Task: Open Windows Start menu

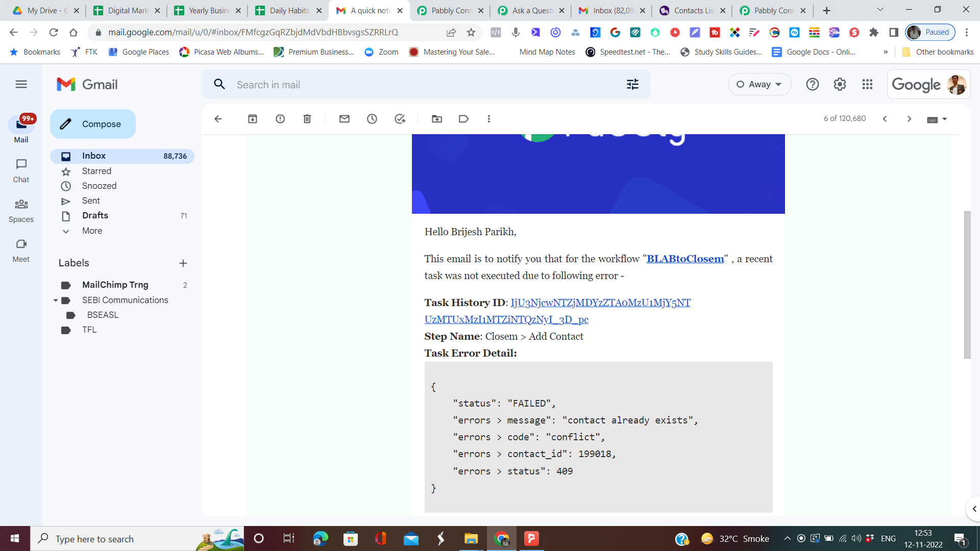Action: 15,538
